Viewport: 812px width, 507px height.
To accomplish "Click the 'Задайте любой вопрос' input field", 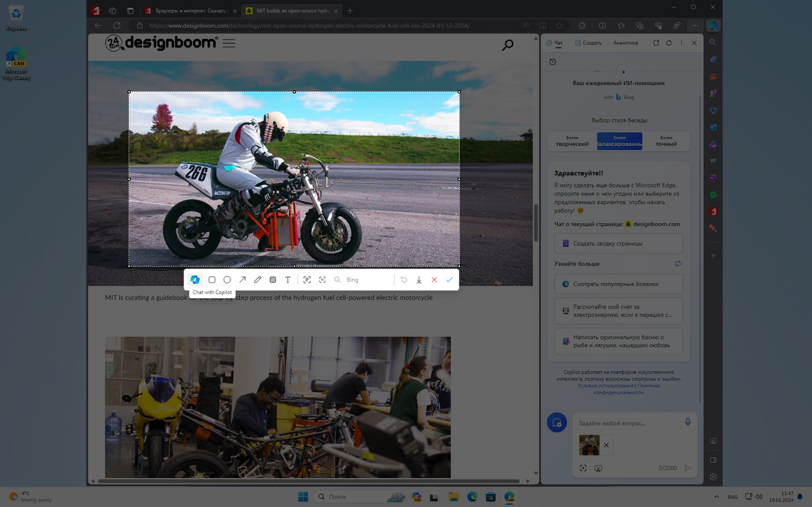I will [628, 423].
